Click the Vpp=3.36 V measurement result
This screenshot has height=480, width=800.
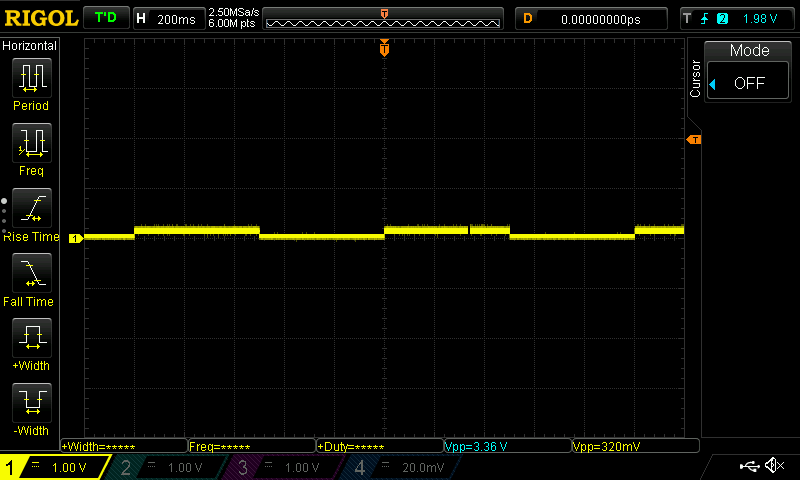(508, 446)
